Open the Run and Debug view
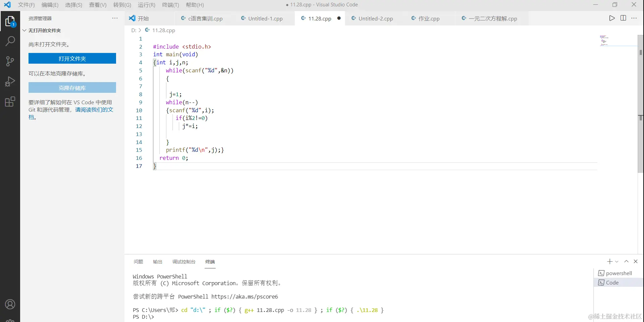This screenshot has height=322, width=644. point(10,81)
